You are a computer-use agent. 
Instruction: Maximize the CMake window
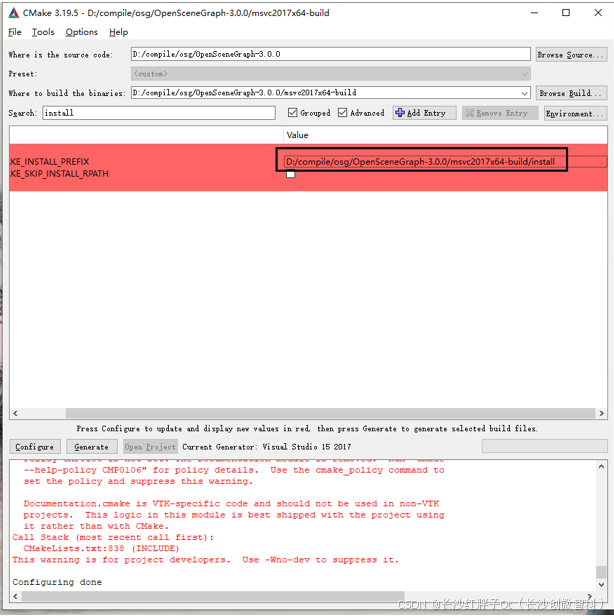click(x=566, y=13)
